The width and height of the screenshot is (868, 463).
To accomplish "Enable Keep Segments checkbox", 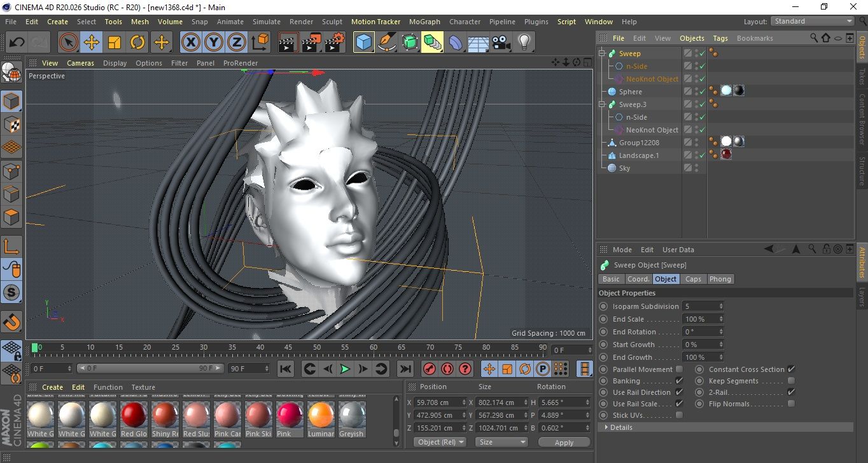I will (791, 381).
